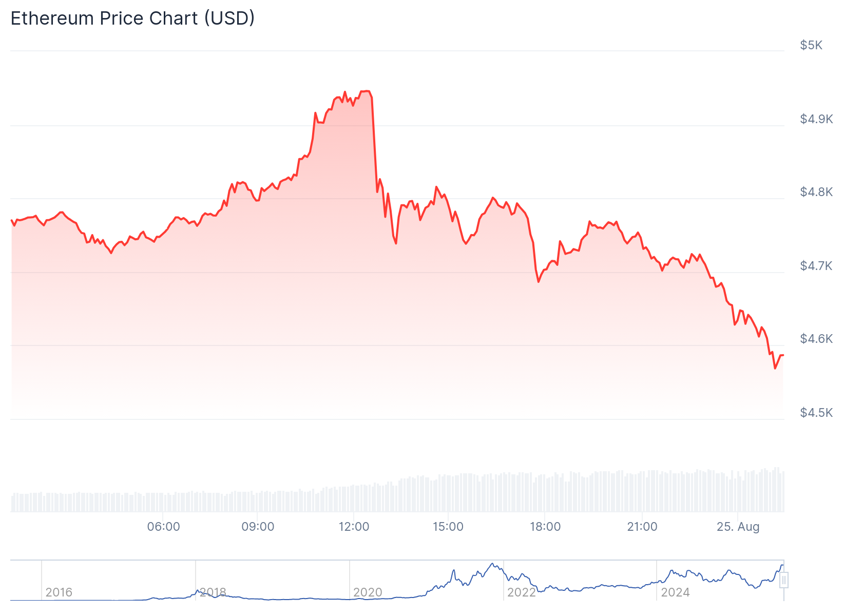The image size is (844, 616).
Task: Click the 12:00 time axis label
Action: (x=354, y=527)
